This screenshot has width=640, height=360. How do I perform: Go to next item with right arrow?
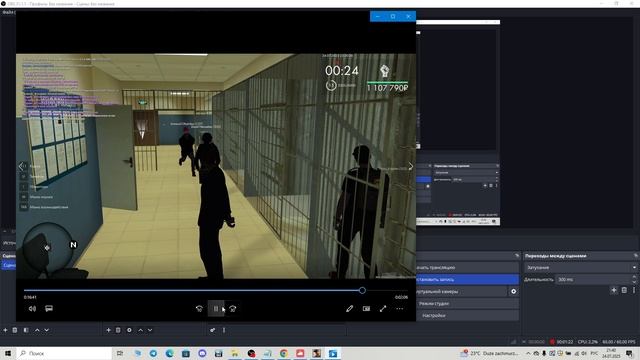click(411, 166)
